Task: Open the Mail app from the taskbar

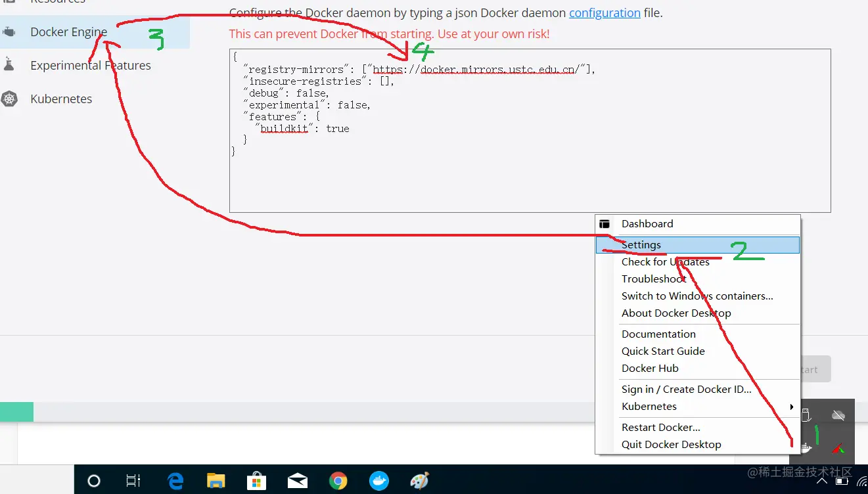Action: pos(297,480)
